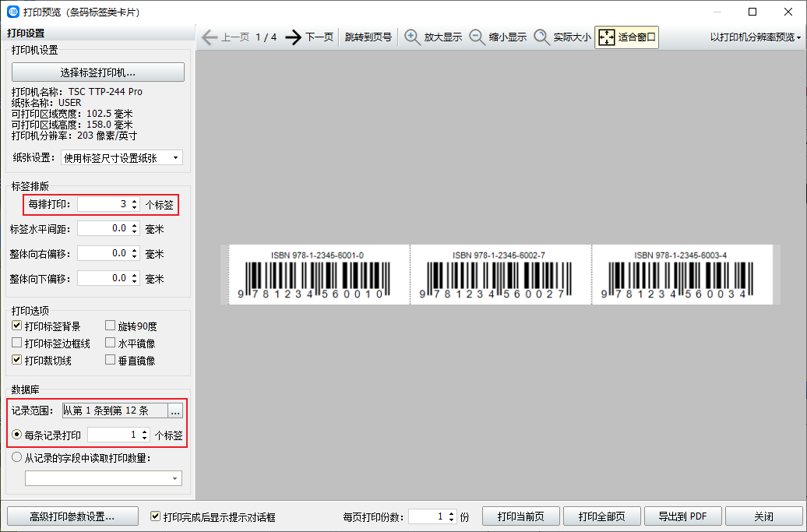
Task: Click the app icon in title bar
Action: [x=13, y=12]
